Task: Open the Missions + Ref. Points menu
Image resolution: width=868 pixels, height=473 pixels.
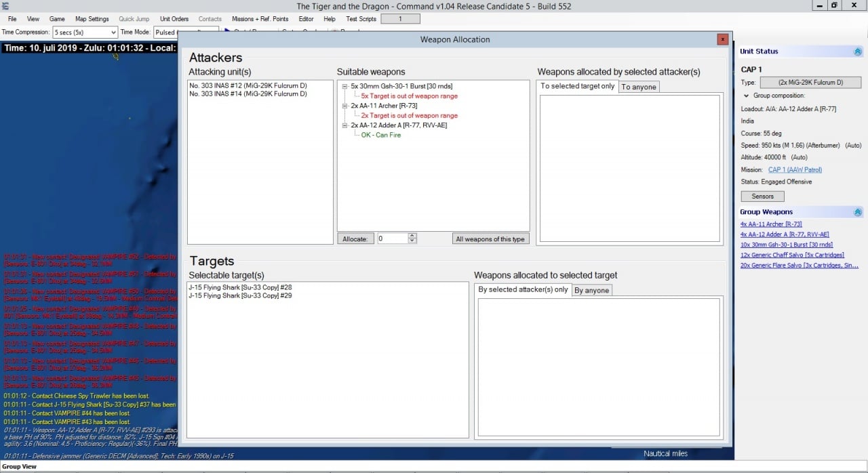Action: click(x=260, y=19)
